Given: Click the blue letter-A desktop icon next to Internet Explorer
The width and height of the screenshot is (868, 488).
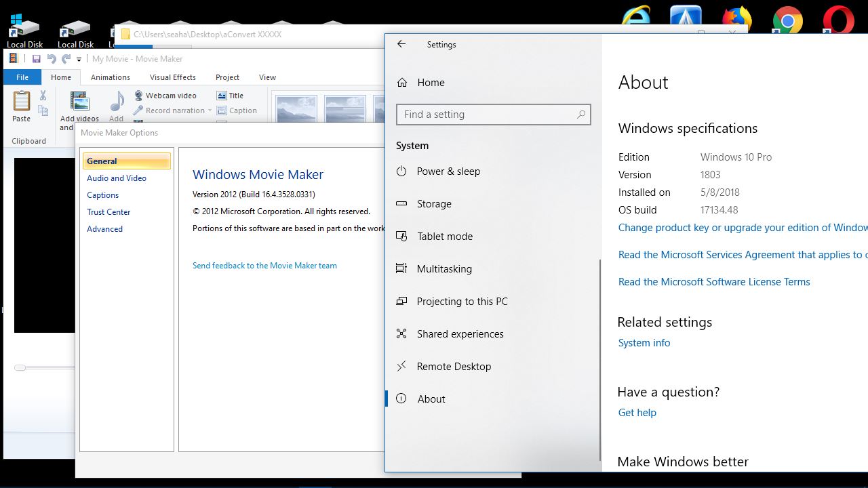Looking at the screenshot, I should [686, 19].
